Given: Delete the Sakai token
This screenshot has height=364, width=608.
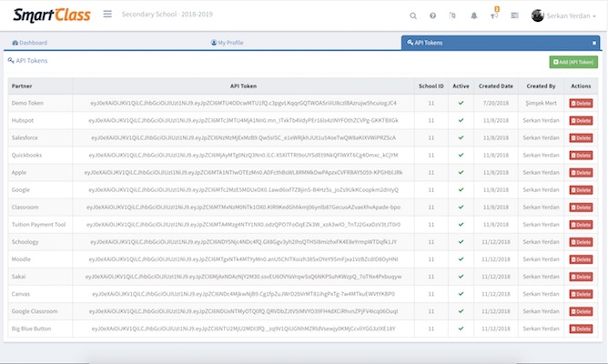Looking at the screenshot, I should (581, 277).
